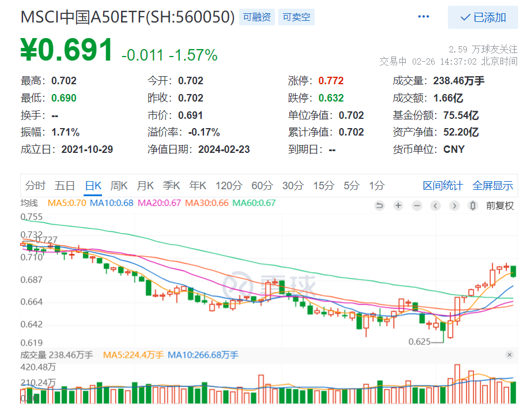Click the 最低 value 0.690
The image size is (532, 405).
pos(64,98)
